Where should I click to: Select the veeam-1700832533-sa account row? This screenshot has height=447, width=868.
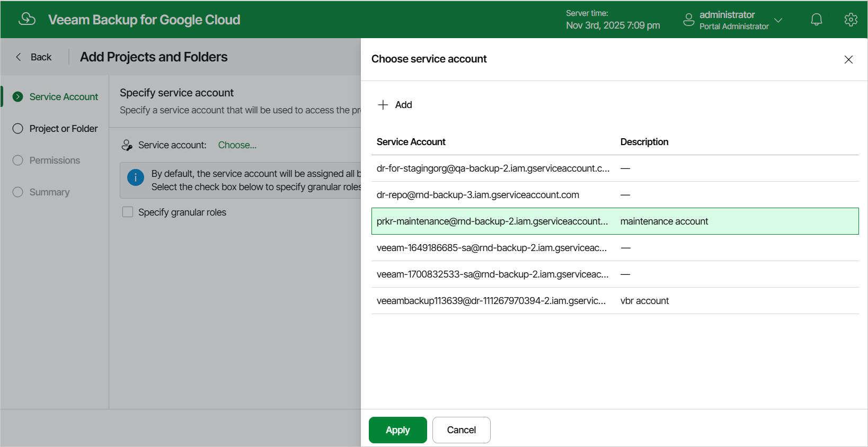tap(615, 274)
